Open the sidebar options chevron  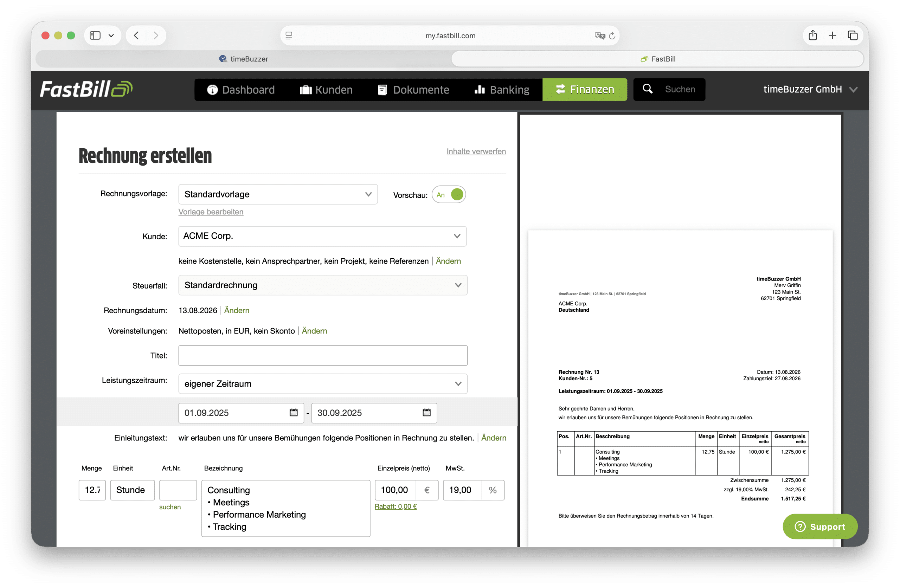(111, 35)
